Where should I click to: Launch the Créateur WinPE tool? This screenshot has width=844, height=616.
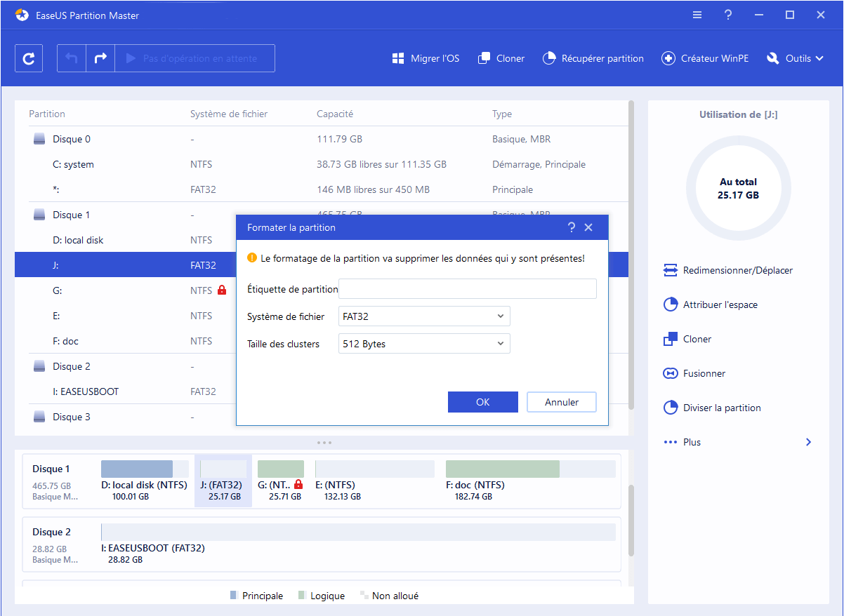click(705, 58)
